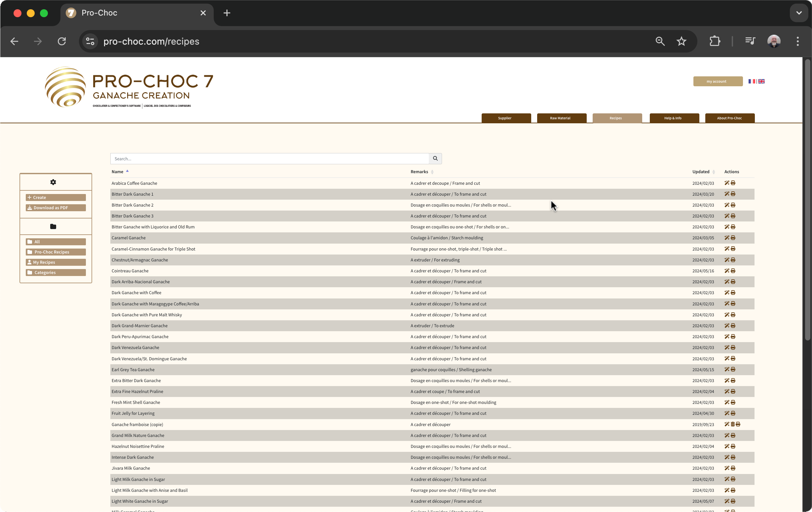Select the UK flag language icon
The height and width of the screenshot is (512, 812).
click(x=761, y=81)
